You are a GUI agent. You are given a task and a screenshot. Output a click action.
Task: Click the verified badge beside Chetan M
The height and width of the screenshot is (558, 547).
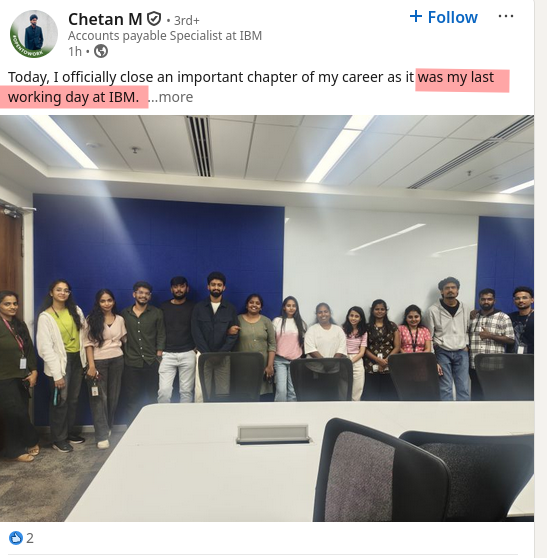click(x=154, y=19)
